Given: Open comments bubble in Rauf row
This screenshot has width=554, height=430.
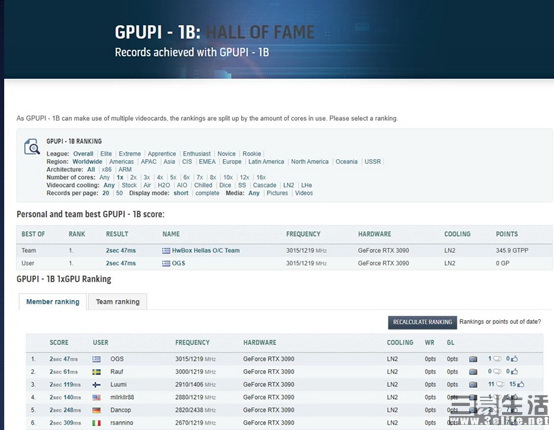Looking at the screenshot, I should point(497,372).
